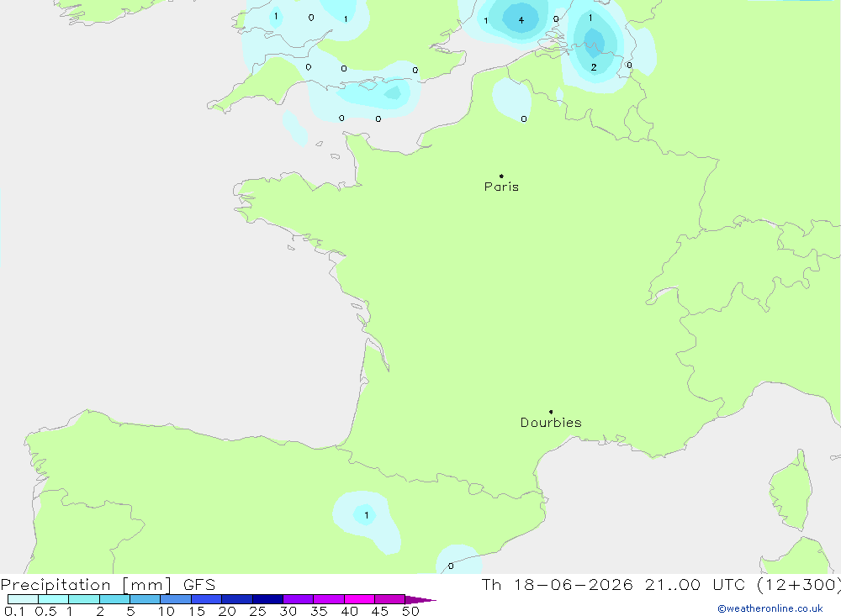Click the 21.00 UTC (12+300) time text
The image size is (841, 616).
[743, 584]
